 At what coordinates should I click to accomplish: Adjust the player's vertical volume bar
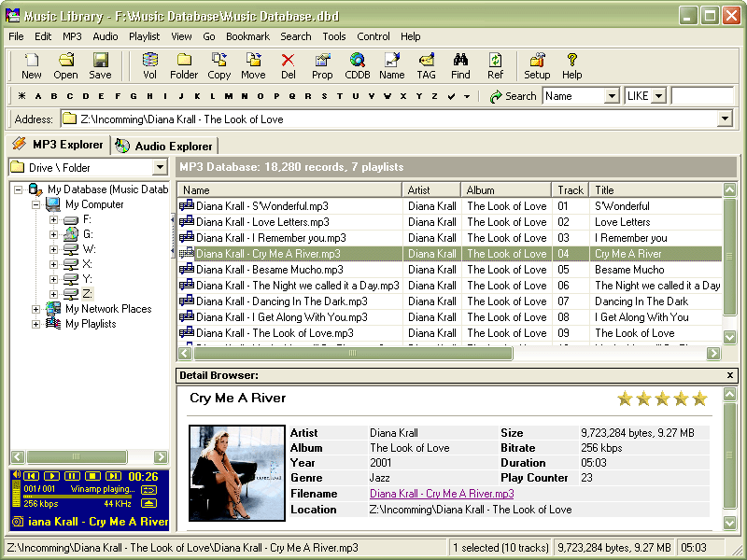click(17, 495)
